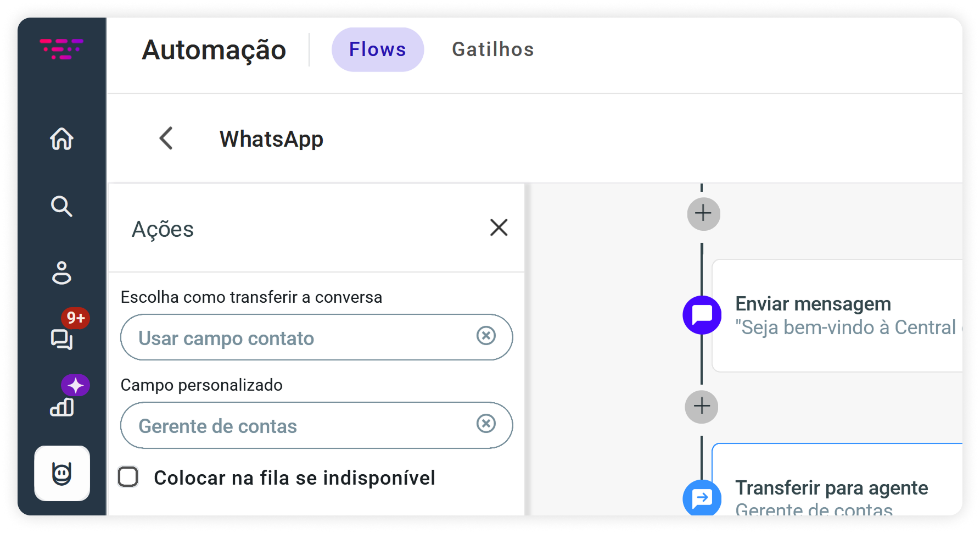Switch to the Flows tab
The height and width of the screenshot is (533, 980).
pos(378,49)
